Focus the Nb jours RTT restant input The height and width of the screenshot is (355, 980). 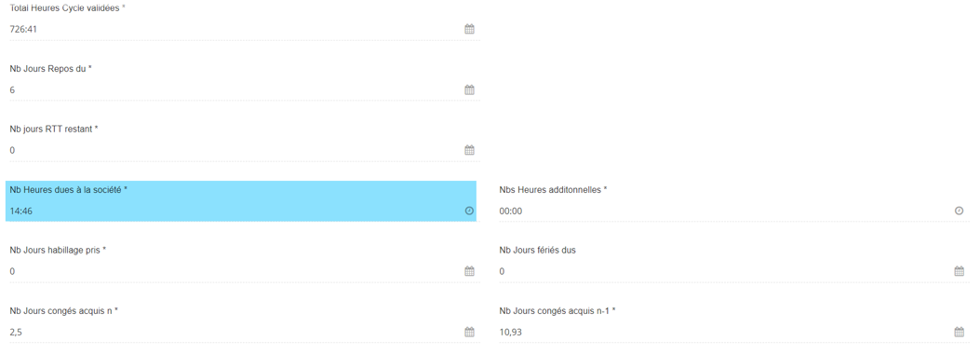pyautogui.click(x=235, y=150)
